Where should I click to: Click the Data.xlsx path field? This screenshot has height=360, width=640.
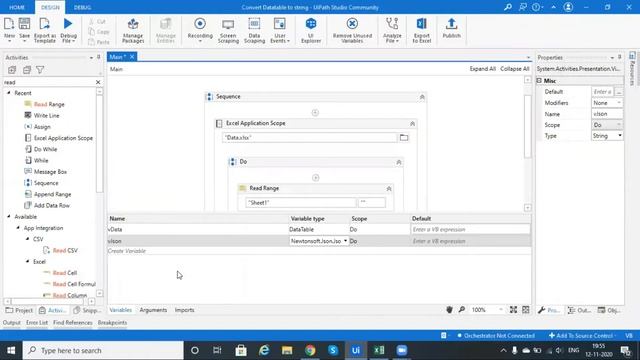pos(309,138)
